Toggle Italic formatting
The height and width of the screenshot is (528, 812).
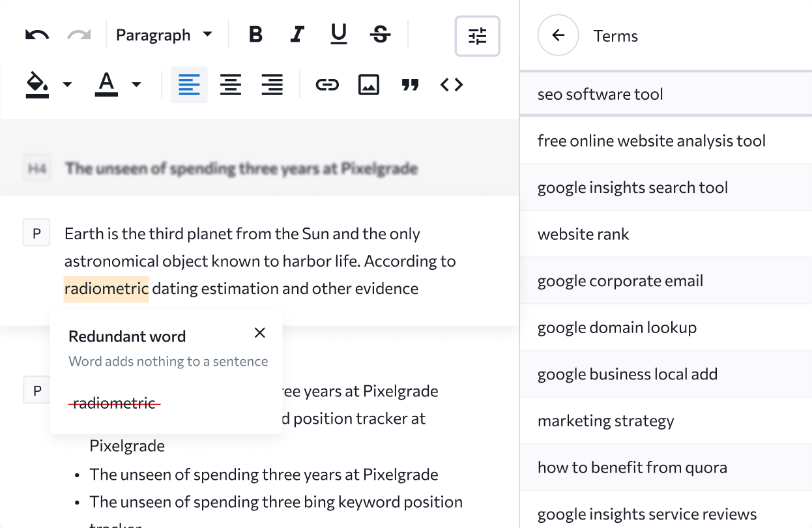tap(297, 35)
